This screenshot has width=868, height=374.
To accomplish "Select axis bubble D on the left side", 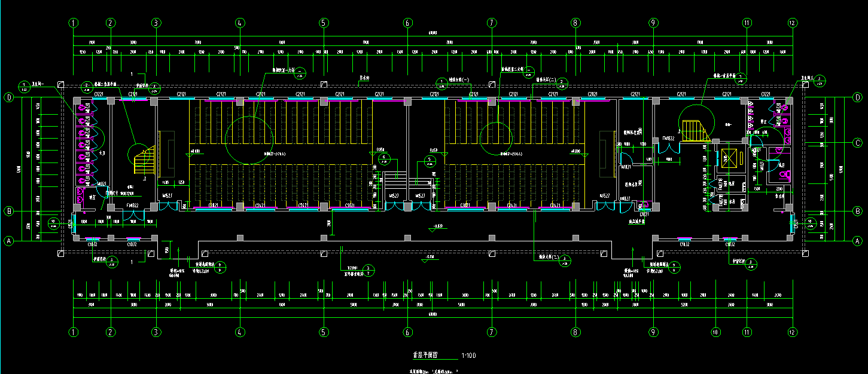I will (x=9, y=97).
